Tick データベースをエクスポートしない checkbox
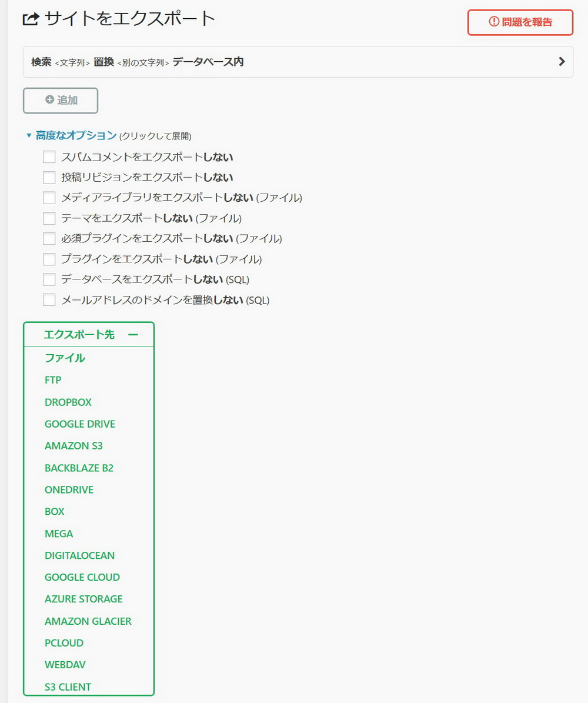Image resolution: width=588 pixels, height=703 pixels. [x=49, y=279]
